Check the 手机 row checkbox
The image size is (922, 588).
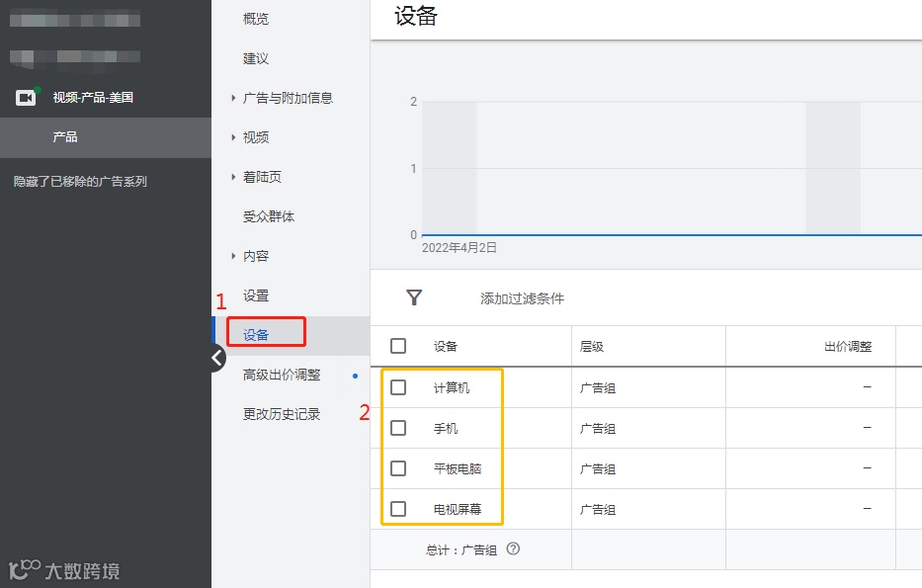pos(398,428)
